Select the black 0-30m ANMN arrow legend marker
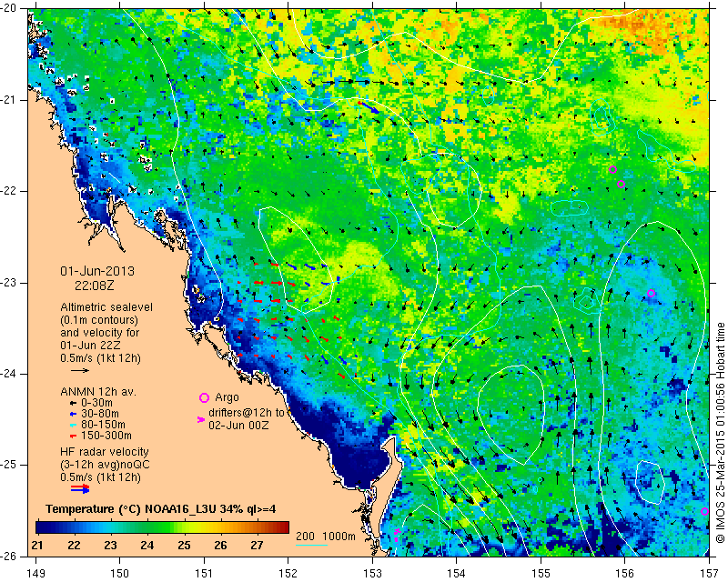728x582 pixels. click(x=73, y=404)
